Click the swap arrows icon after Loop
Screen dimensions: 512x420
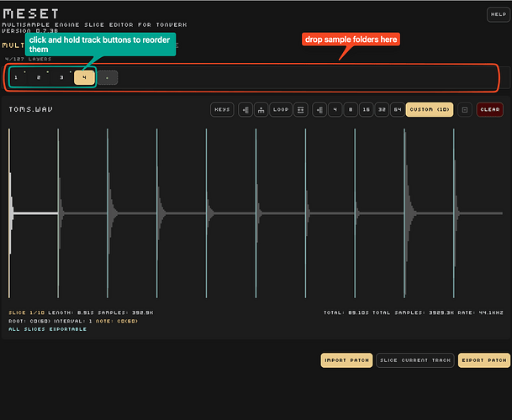tap(301, 109)
